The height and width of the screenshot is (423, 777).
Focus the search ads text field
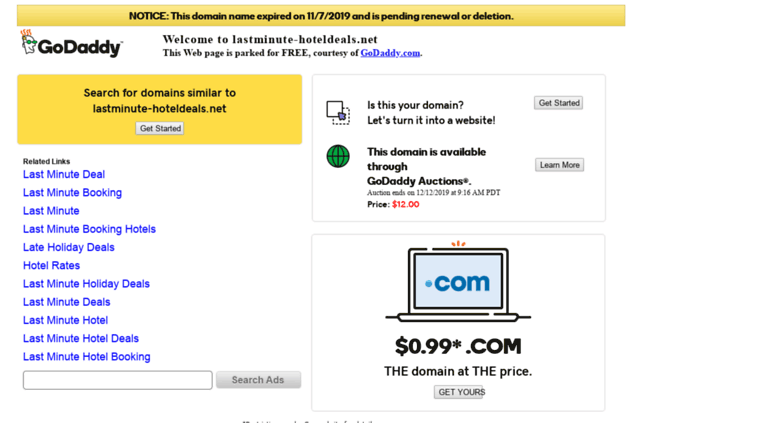tap(117, 380)
